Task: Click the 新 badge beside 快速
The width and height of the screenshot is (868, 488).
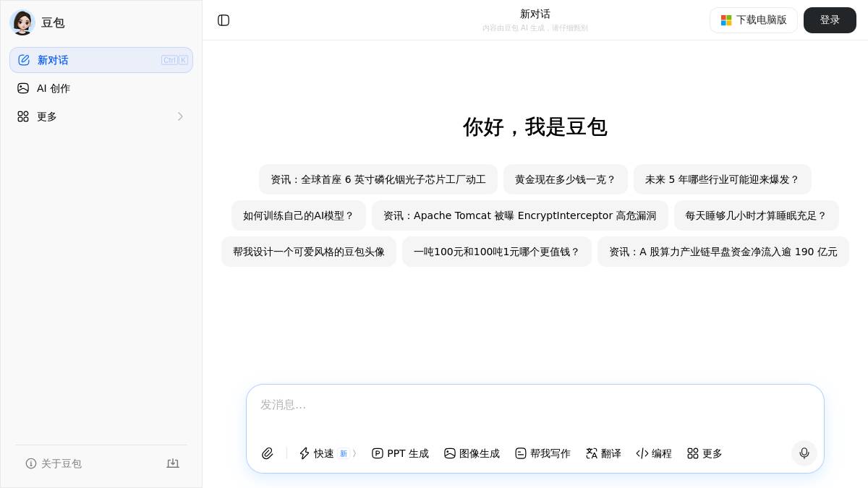Action: [344, 453]
